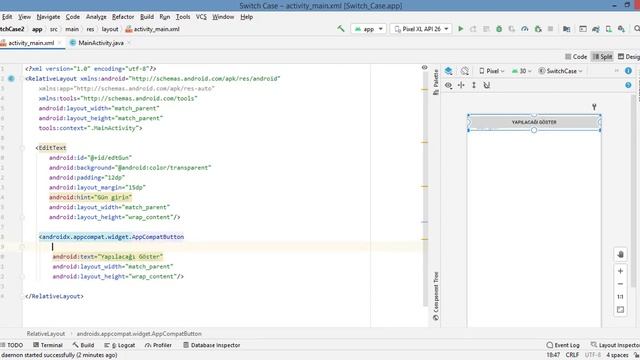Click the autoconnect magnet icon
Screen dimensions: 640x360
point(487,85)
